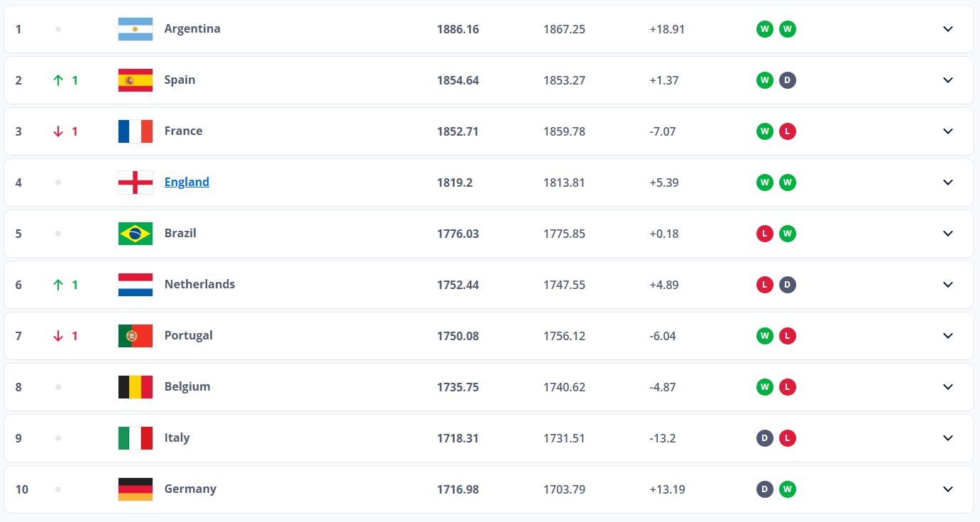Expand Italy's ranking details
Image resolution: width=980 pixels, height=522 pixels.
(948, 438)
